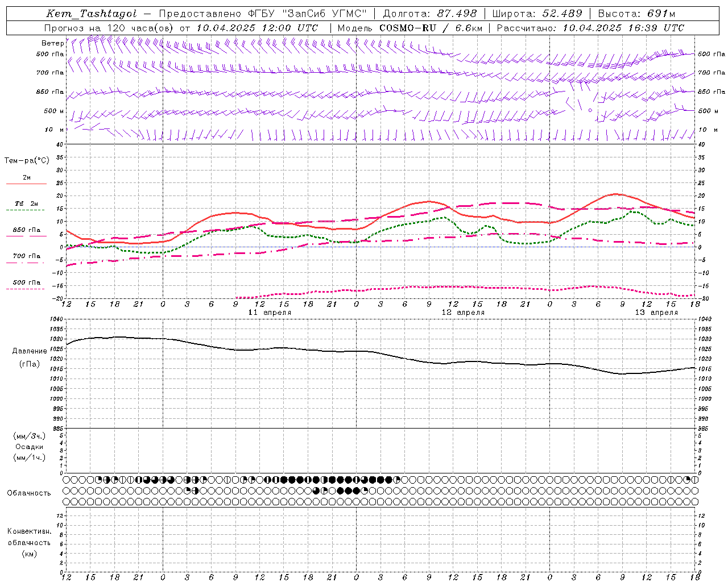Click the (мм/1ч.) precipitation unit label
This screenshot has width=728, height=582.
[x=30, y=458]
